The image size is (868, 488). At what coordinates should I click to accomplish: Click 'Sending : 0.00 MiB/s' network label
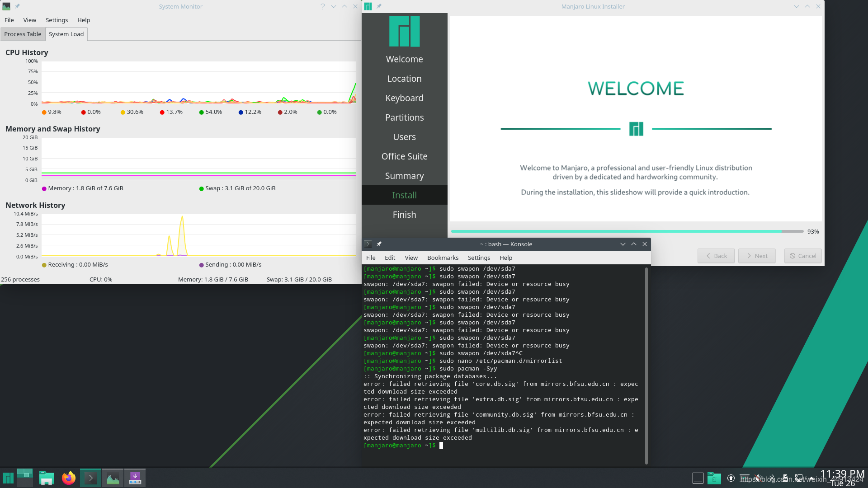233,265
